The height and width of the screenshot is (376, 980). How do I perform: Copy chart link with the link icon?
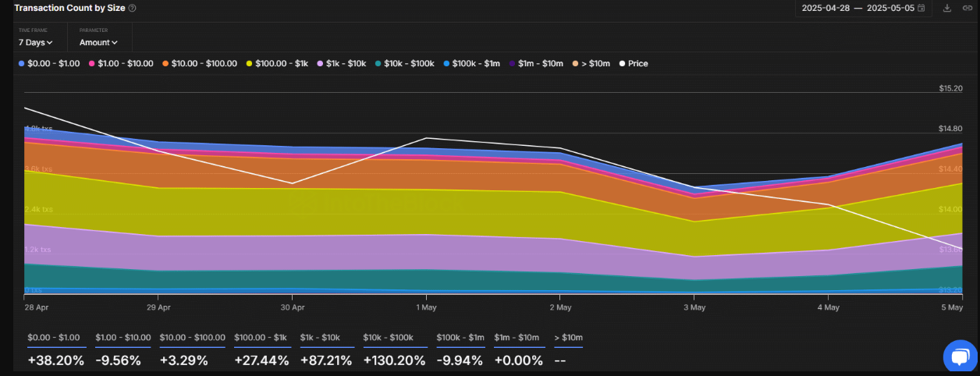pyautogui.click(x=968, y=8)
